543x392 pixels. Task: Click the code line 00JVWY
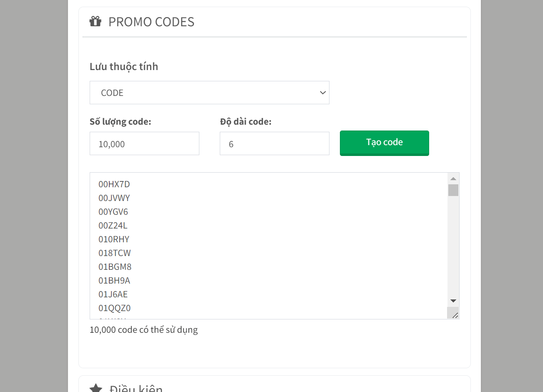pos(114,198)
